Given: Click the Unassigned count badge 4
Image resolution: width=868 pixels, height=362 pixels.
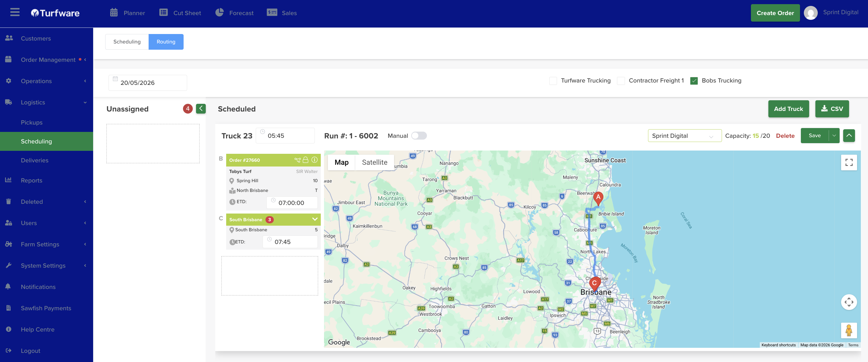Looking at the screenshot, I should coord(188,109).
